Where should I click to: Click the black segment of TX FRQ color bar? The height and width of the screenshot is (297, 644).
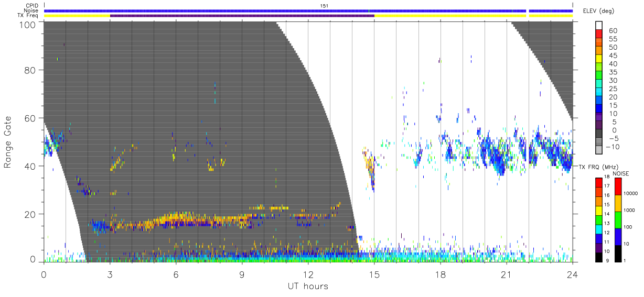599,257
